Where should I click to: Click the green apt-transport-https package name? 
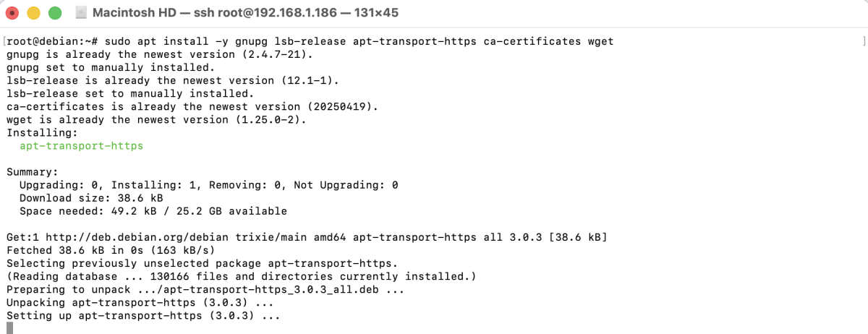click(x=81, y=146)
